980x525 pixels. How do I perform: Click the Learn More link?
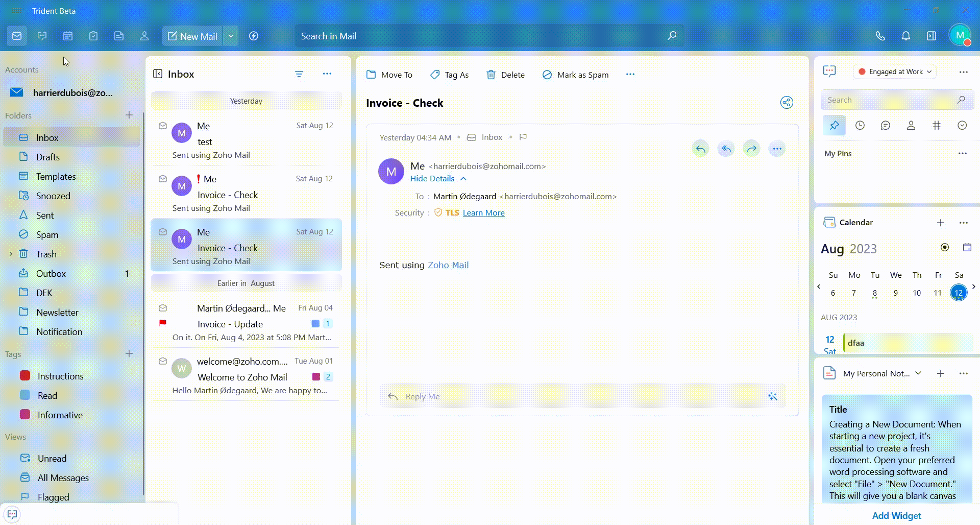[483, 213]
